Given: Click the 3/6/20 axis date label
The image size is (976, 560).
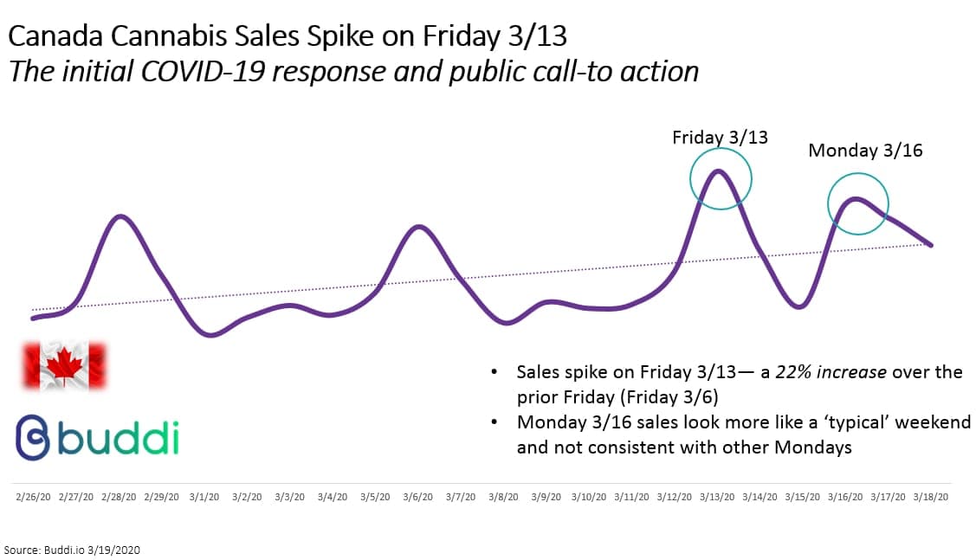Looking at the screenshot, I should (x=417, y=497).
